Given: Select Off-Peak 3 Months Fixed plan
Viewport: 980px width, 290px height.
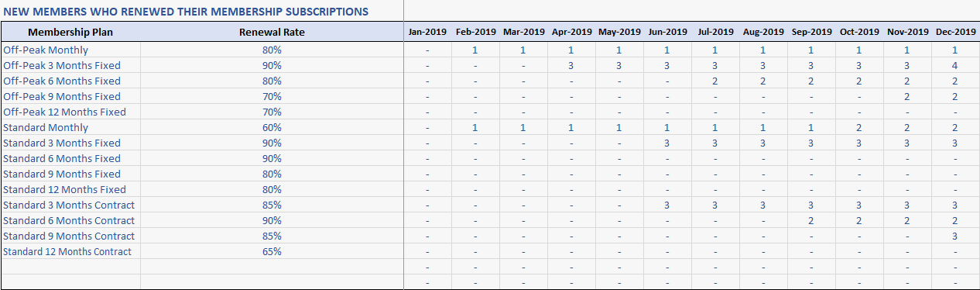Looking at the screenshot, I should tap(70, 65).
